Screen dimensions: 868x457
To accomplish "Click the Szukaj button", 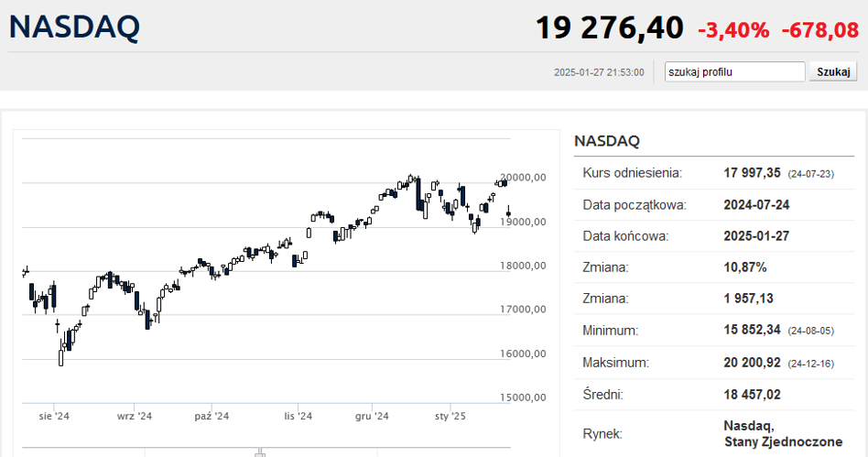I will (833, 72).
